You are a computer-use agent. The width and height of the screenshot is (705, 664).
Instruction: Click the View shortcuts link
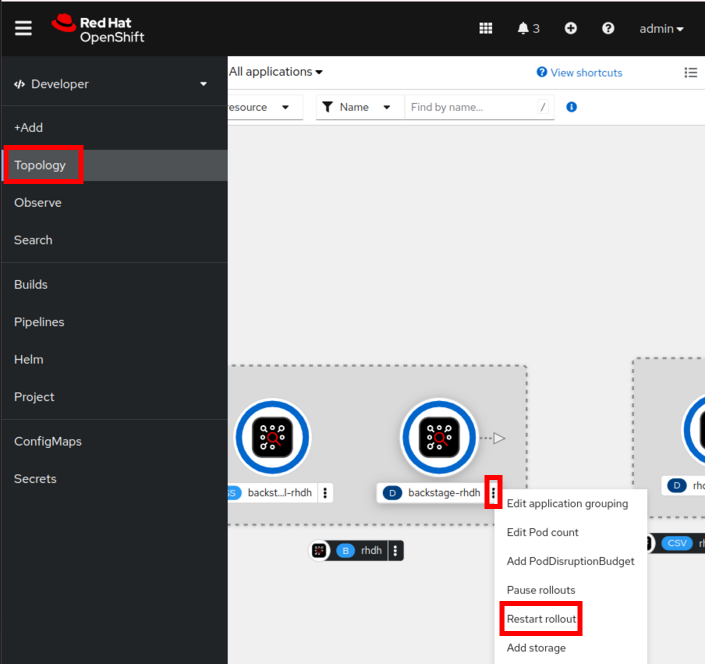tap(580, 73)
